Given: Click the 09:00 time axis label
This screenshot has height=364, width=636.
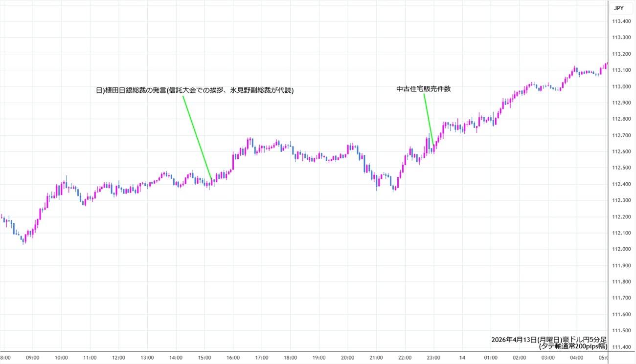Looking at the screenshot, I should (x=33, y=358).
